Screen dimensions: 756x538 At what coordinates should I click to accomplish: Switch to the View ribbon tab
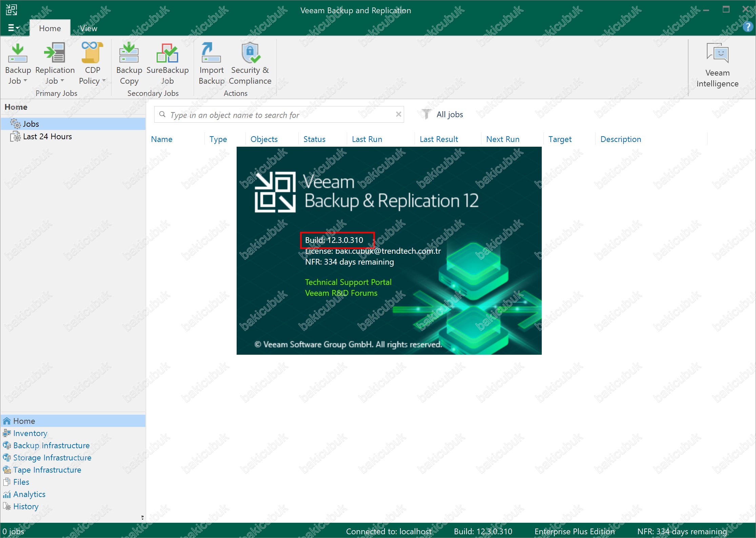[x=88, y=28]
